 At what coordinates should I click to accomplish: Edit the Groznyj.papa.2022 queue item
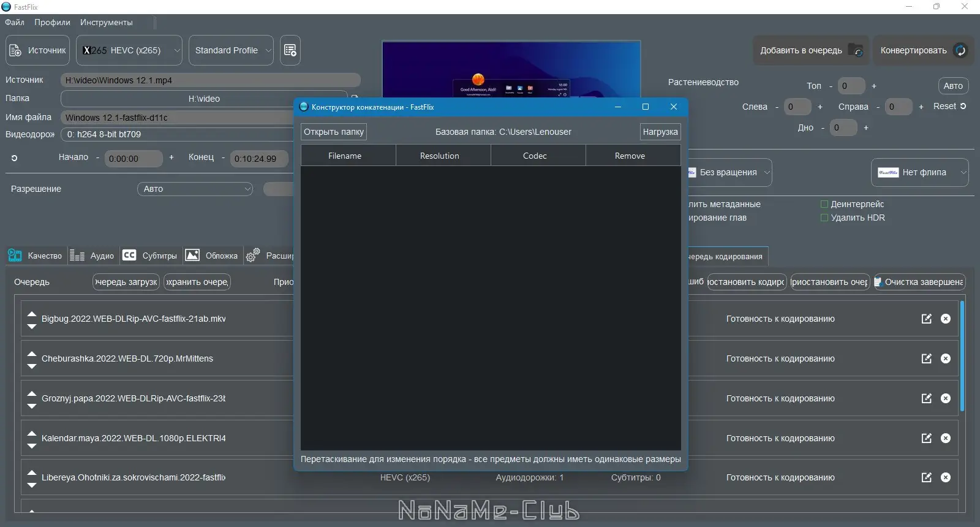927,398
